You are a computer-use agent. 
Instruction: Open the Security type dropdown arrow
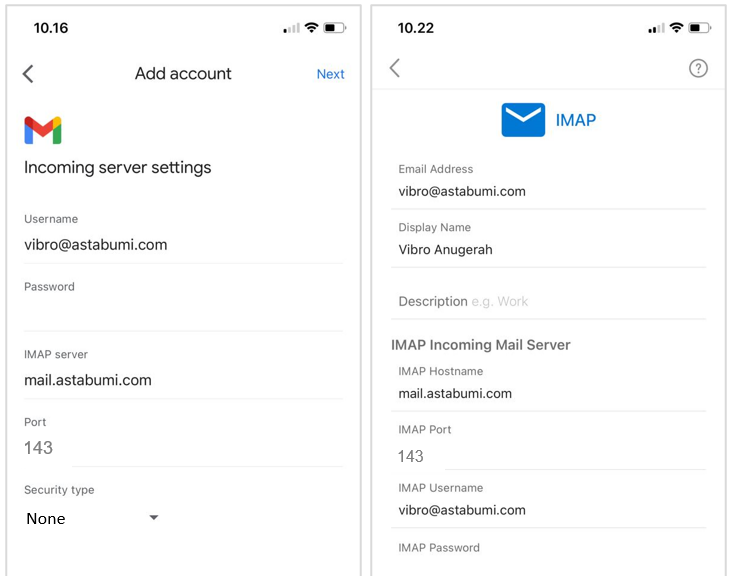(x=153, y=518)
